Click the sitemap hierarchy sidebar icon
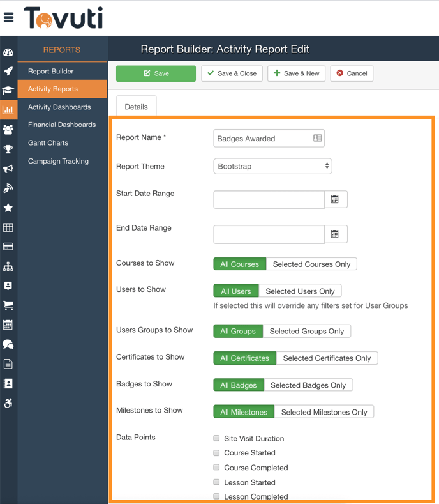Screen dimensions: 439x504 (x=8, y=266)
